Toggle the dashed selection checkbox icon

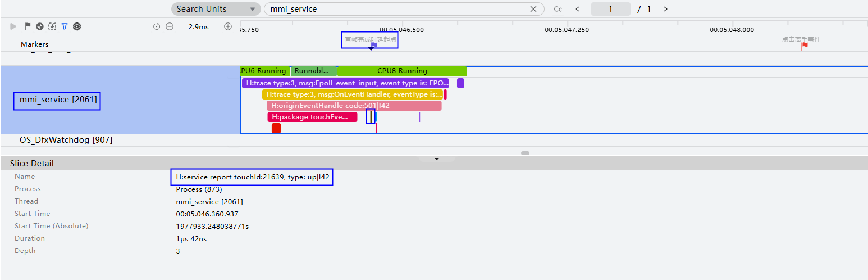(x=52, y=26)
